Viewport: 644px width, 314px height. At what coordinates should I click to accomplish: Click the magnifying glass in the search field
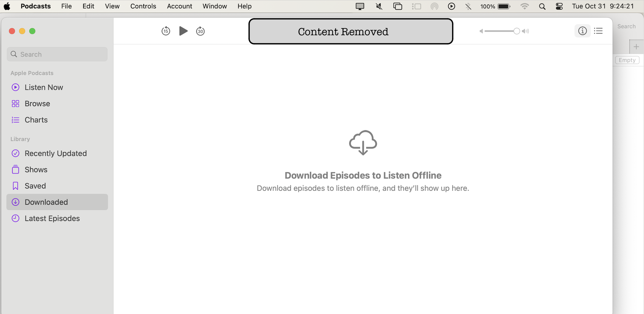point(14,54)
